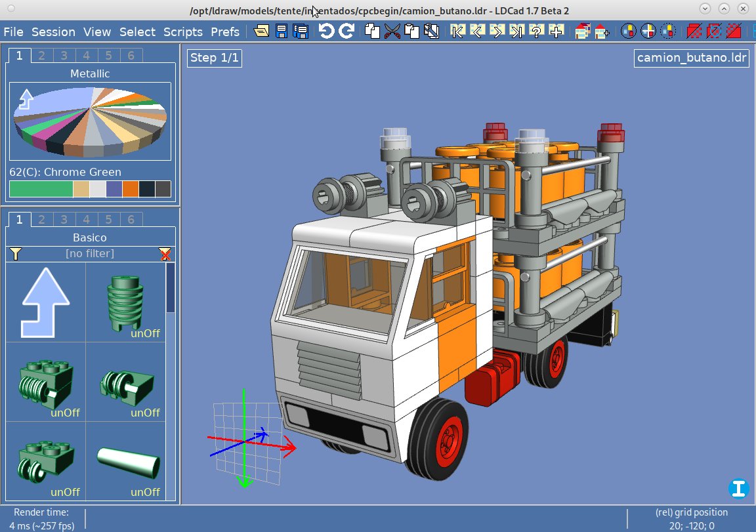Viewport: 756px width, 532px height.
Task: Click the first red slashed square icon
Action: [694, 31]
